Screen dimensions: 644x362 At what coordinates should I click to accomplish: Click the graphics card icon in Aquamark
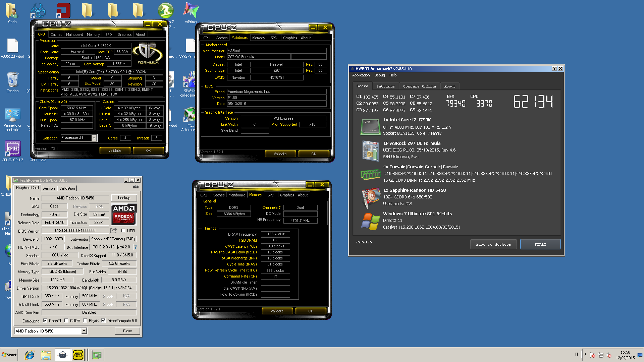pyautogui.click(x=370, y=198)
